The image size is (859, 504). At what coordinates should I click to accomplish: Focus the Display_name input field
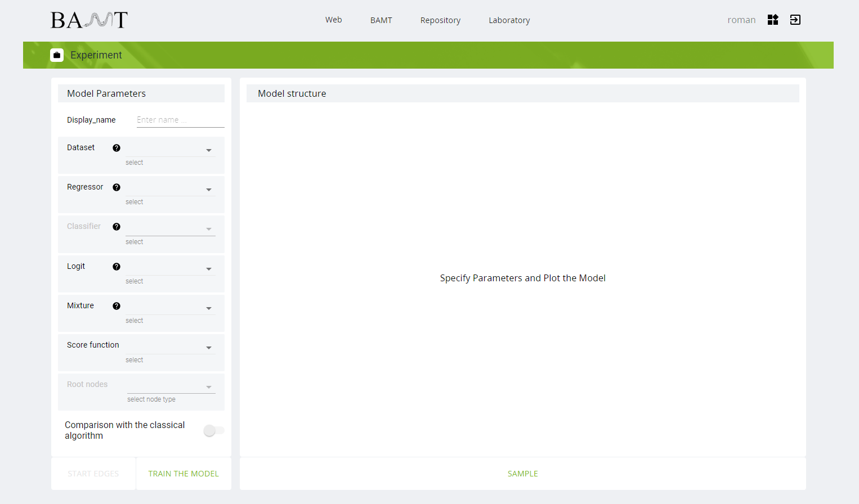coord(181,120)
